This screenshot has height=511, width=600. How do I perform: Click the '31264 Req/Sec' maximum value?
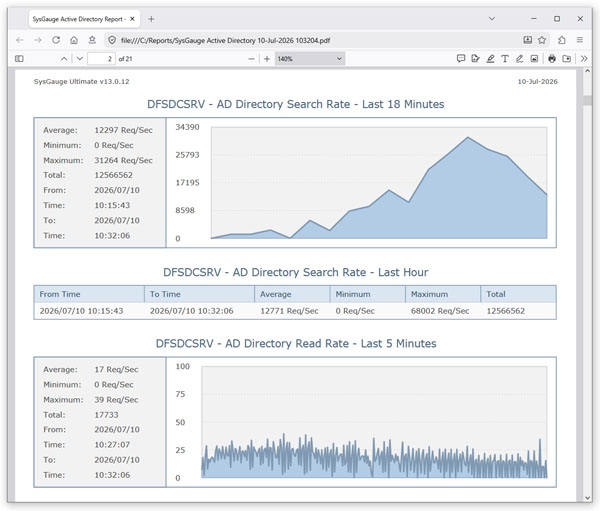coord(123,160)
